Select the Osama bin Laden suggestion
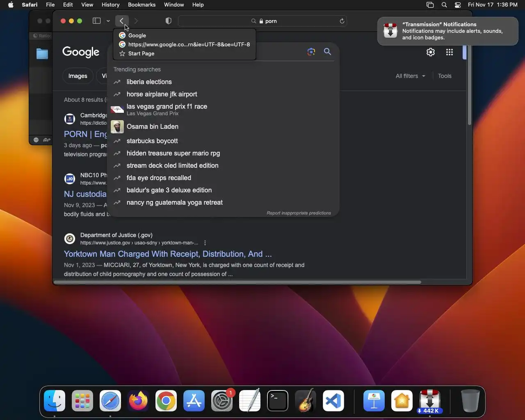The height and width of the screenshot is (420, 525). tap(224, 126)
